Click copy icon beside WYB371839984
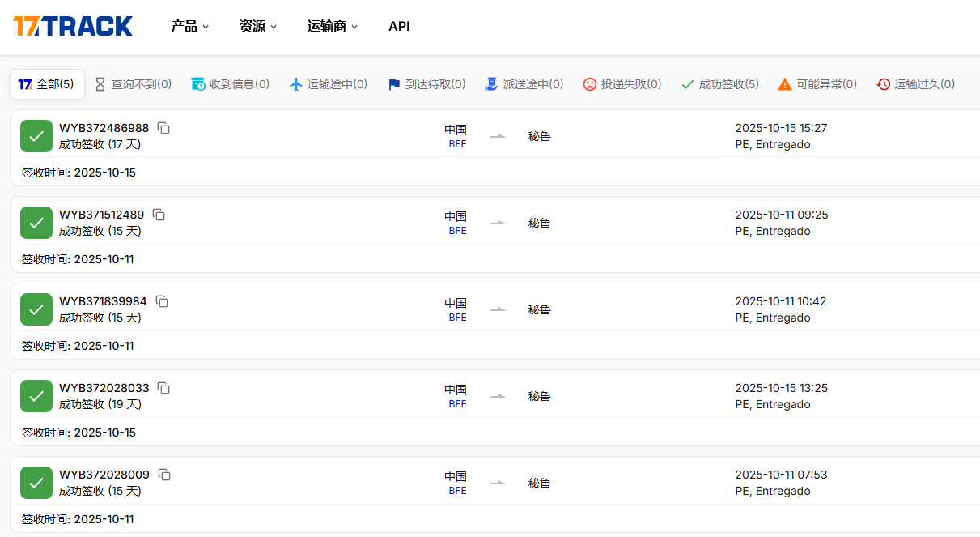The image size is (980, 537). click(x=162, y=301)
